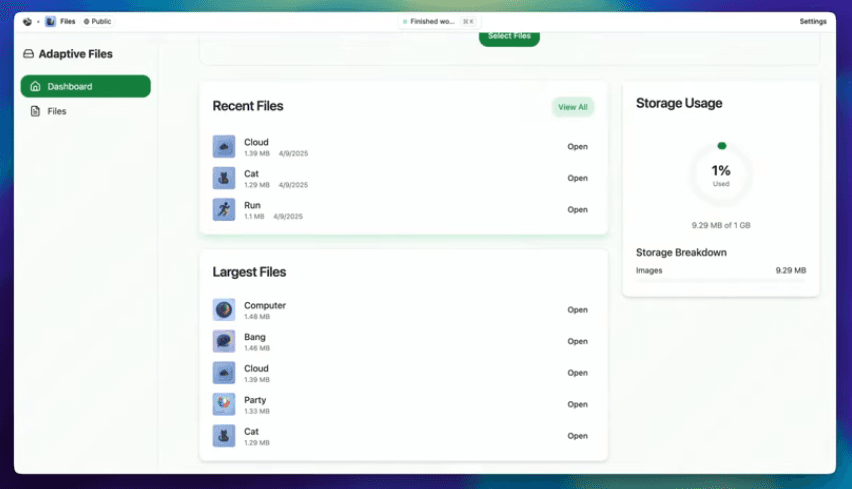Click the workspace logo icon at top left
The image size is (852, 489).
tap(27, 22)
